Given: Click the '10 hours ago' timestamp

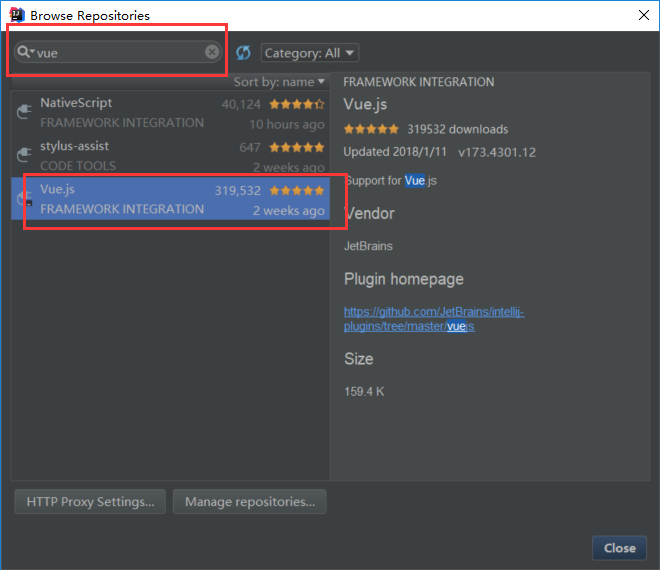Looking at the screenshot, I should coord(287,124).
